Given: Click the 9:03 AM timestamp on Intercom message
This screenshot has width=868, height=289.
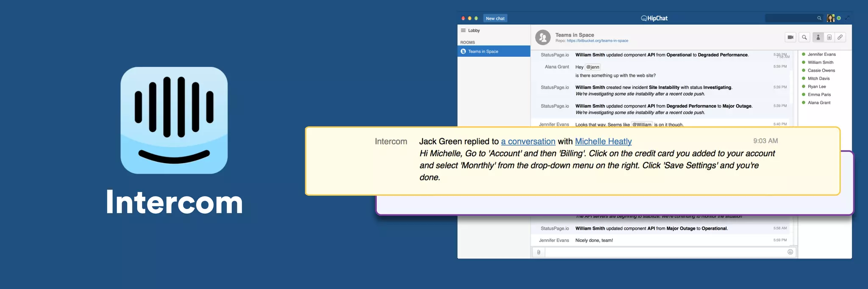Looking at the screenshot, I should point(765,141).
